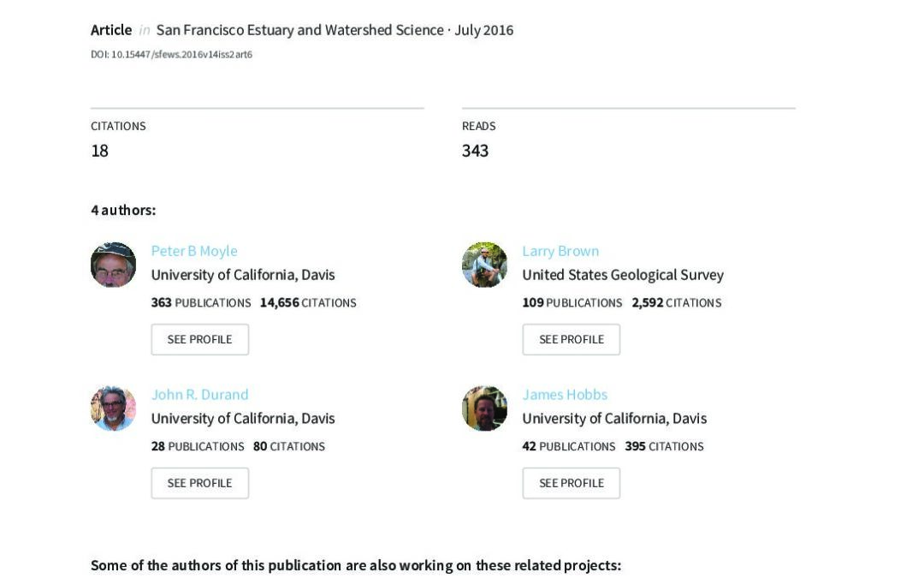Click SEE PROFILE button under Larry Brown
Viewport: 924px width, 578px height.
pos(571,339)
